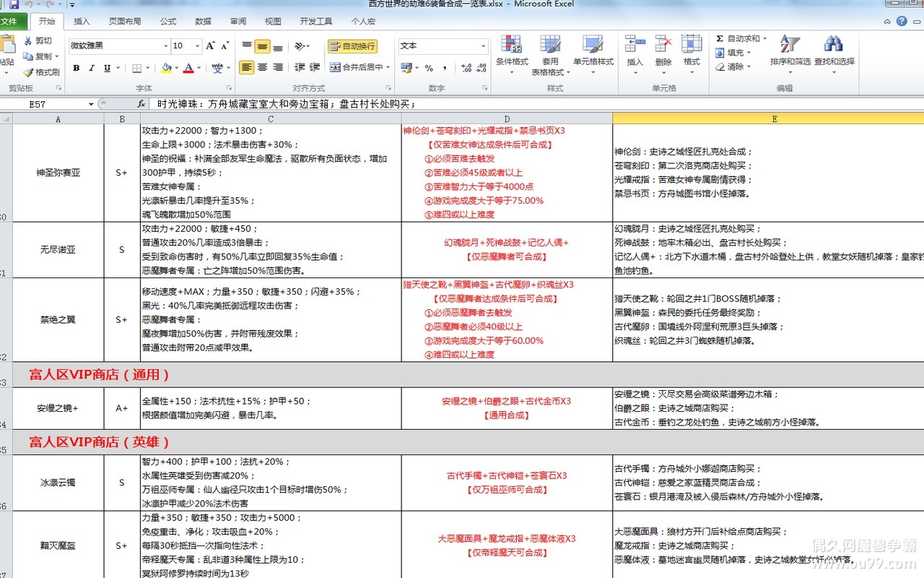Toggle Bold formatting
The width and height of the screenshot is (924, 578).
tap(76, 68)
